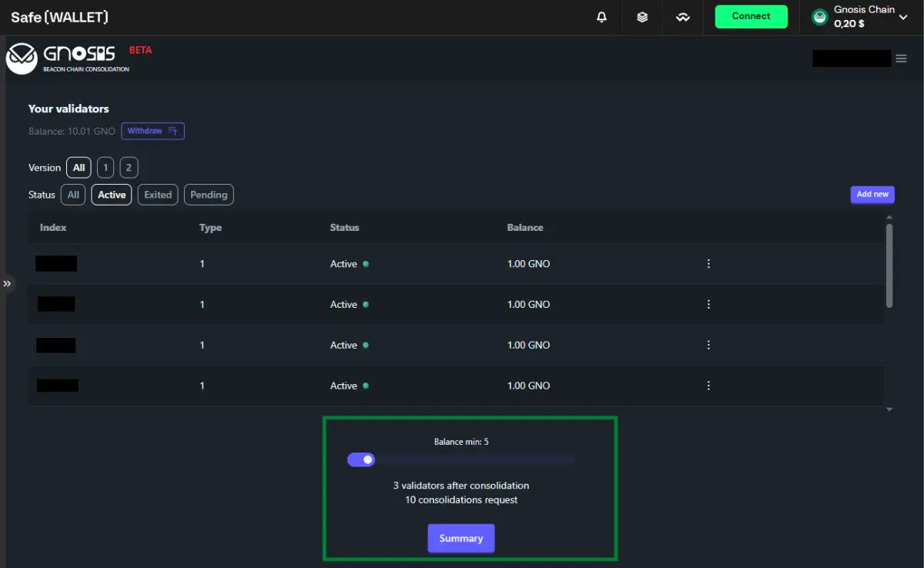The width and height of the screenshot is (924, 568).
Task: Click the Index column header
Action: click(x=53, y=228)
